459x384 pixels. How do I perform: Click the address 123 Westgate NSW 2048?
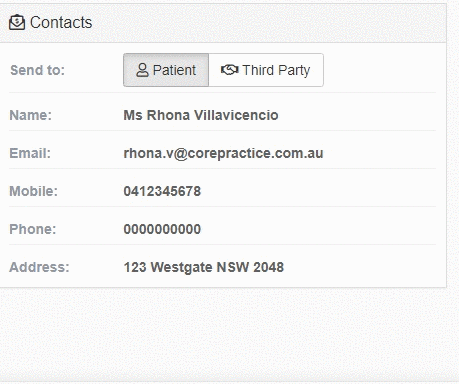point(204,267)
